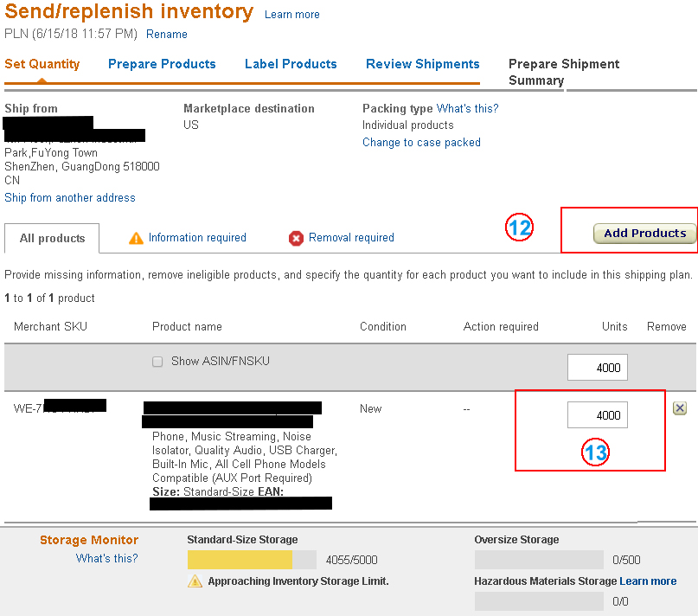Open the Packing type What's this link
This screenshot has height=616, width=698.
pyautogui.click(x=467, y=109)
